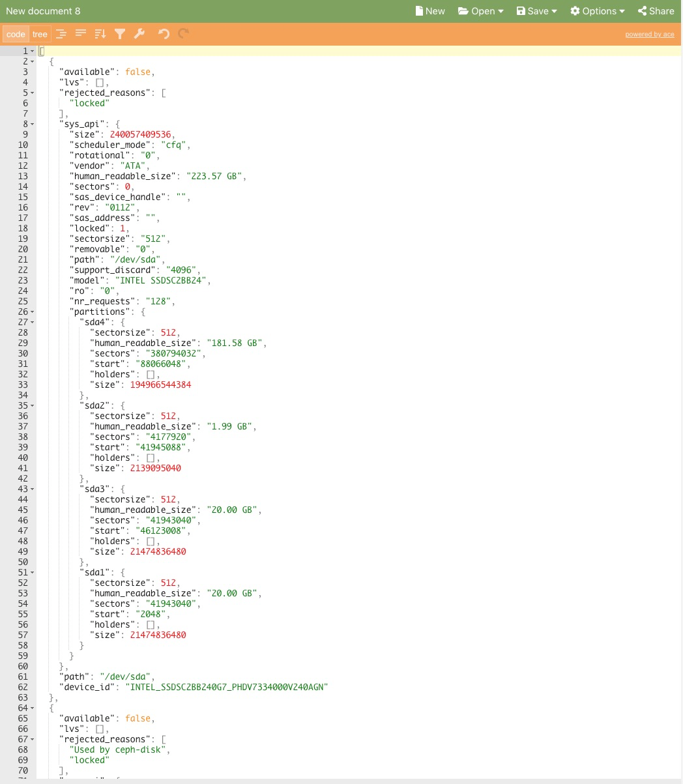Collapse the partitions block at line 26
Image resolution: width=683 pixels, height=784 pixels.
point(33,312)
